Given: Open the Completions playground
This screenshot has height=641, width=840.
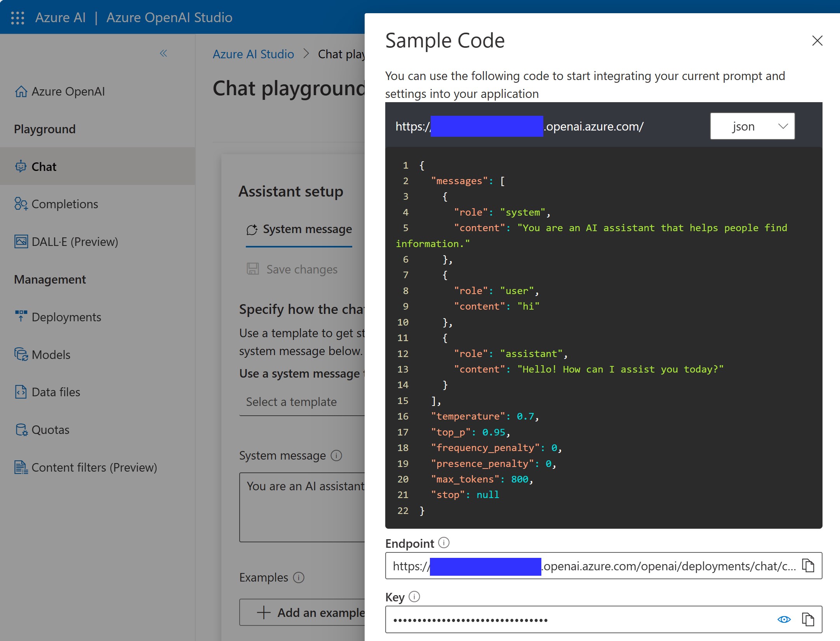Looking at the screenshot, I should pyautogui.click(x=64, y=204).
